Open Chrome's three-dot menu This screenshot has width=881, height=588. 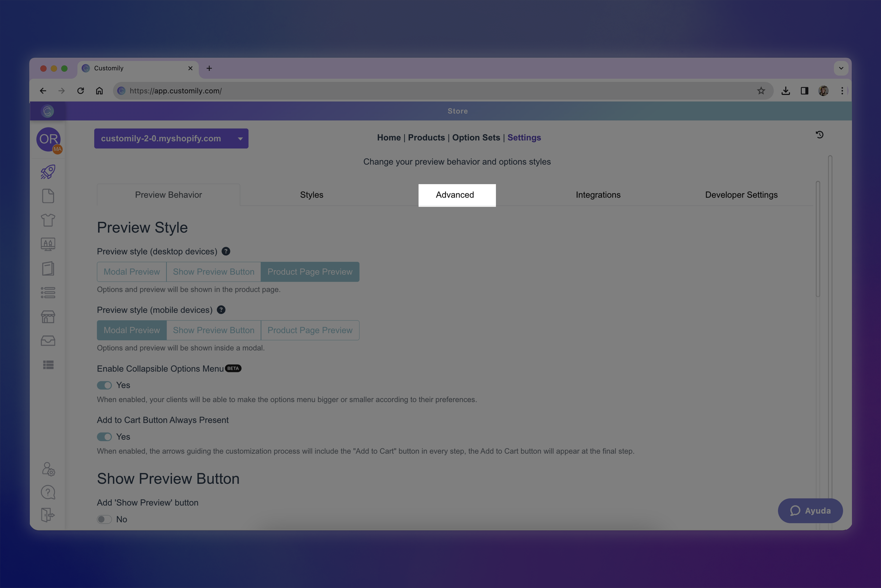pos(842,91)
